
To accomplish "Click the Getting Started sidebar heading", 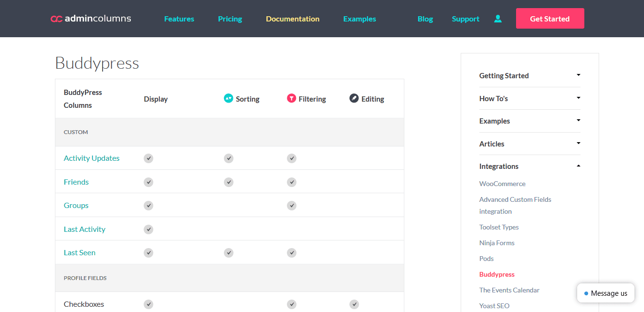I will pyautogui.click(x=504, y=76).
